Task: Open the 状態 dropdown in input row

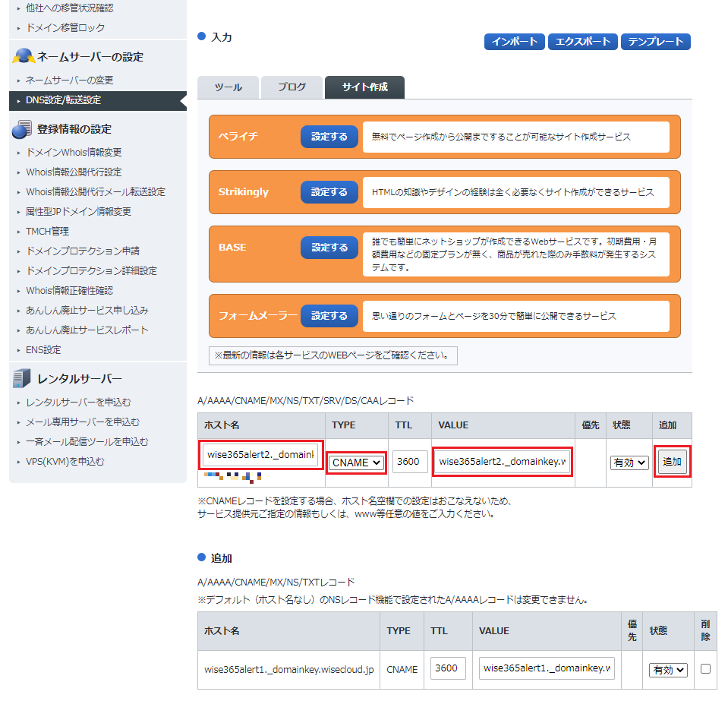Action: [629, 463]
